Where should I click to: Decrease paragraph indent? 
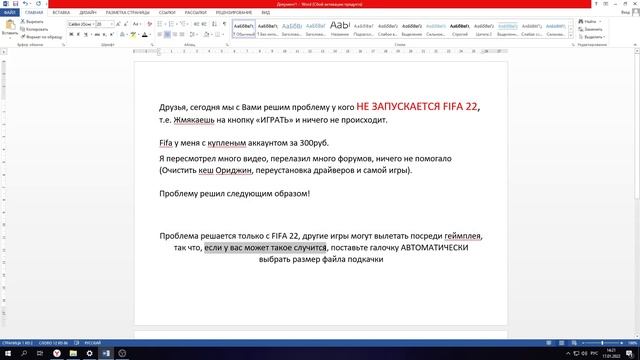[x=196, y=24]
